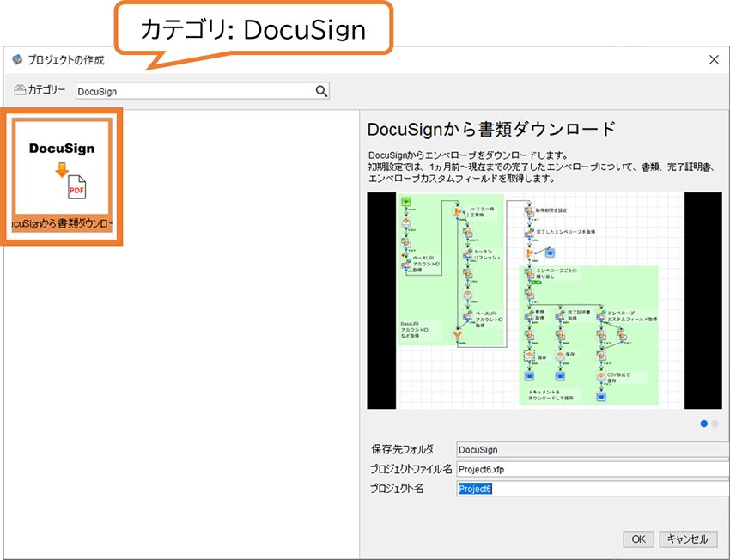Click the DocuSignからエンベロープをダウンロードします description line
Screen dimensions: 730x560
[x=468, y=155]
